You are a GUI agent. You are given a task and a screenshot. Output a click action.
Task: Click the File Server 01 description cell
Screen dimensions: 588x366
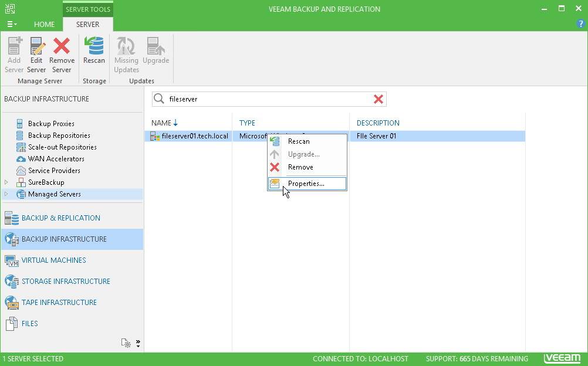376,136
